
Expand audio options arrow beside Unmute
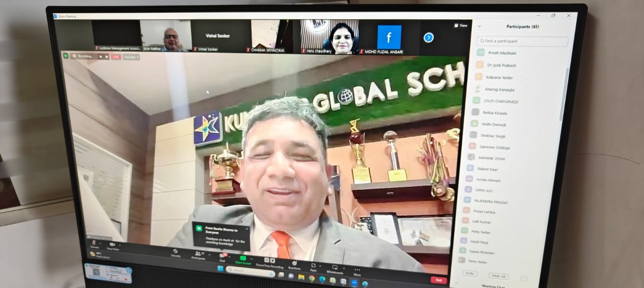point(100,242)
